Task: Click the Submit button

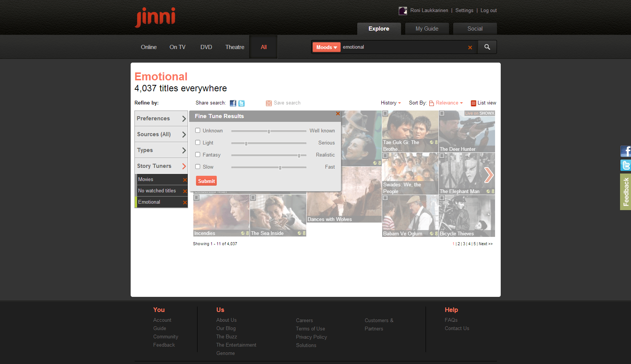Action: pyautogui.click(x=206, y=181)
